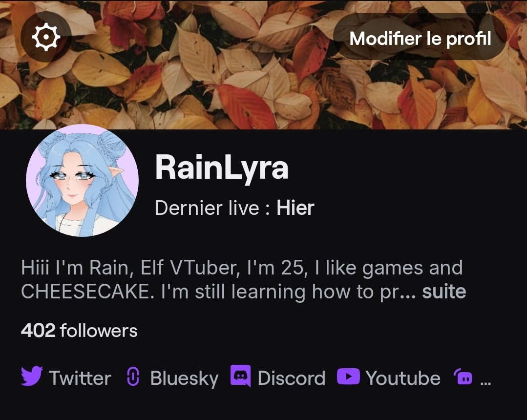
Task: Open the Bluesky text link
Action: tap(184, 378)
